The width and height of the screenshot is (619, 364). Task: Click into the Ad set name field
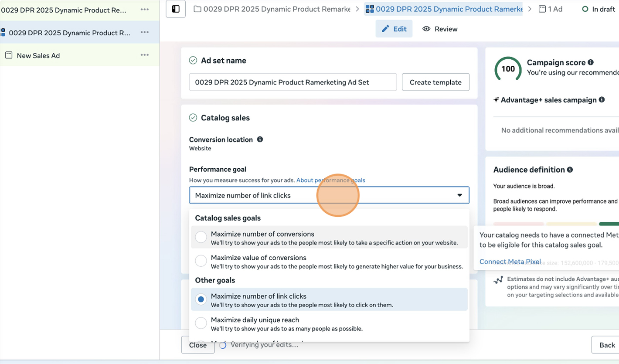292,82
